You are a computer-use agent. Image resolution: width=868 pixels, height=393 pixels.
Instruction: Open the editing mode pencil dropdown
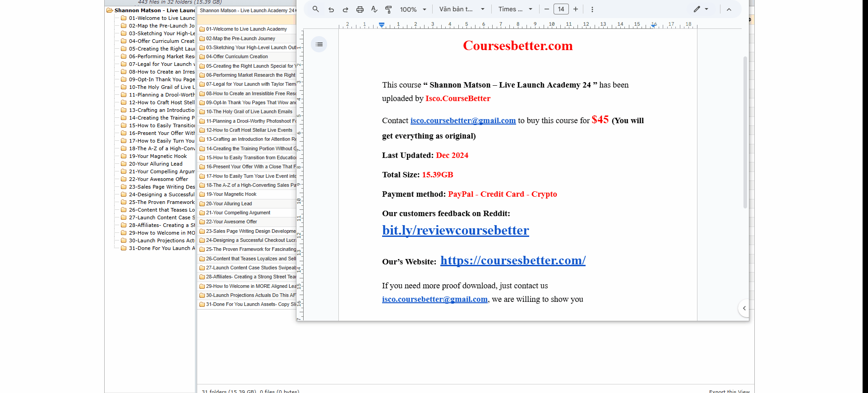pyautogui.click(x=701, y=9)
